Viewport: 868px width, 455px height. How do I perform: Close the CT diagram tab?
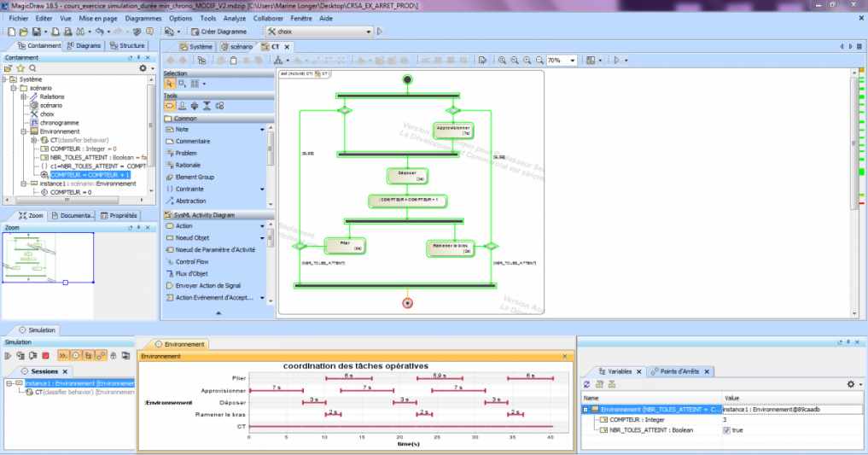(287, 47)
